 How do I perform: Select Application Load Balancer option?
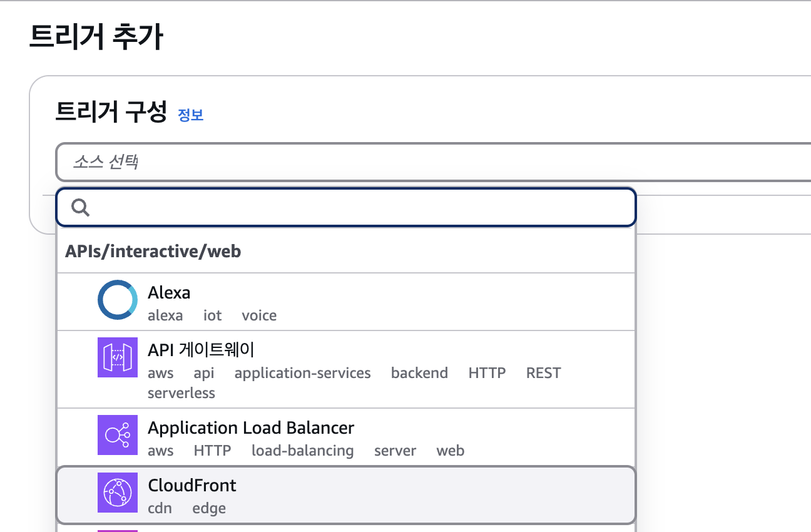tap(346, 437)
